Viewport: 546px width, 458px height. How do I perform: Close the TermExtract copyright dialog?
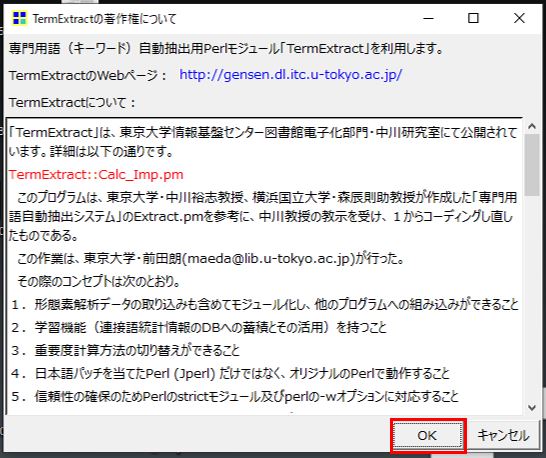tap(519, 18)
